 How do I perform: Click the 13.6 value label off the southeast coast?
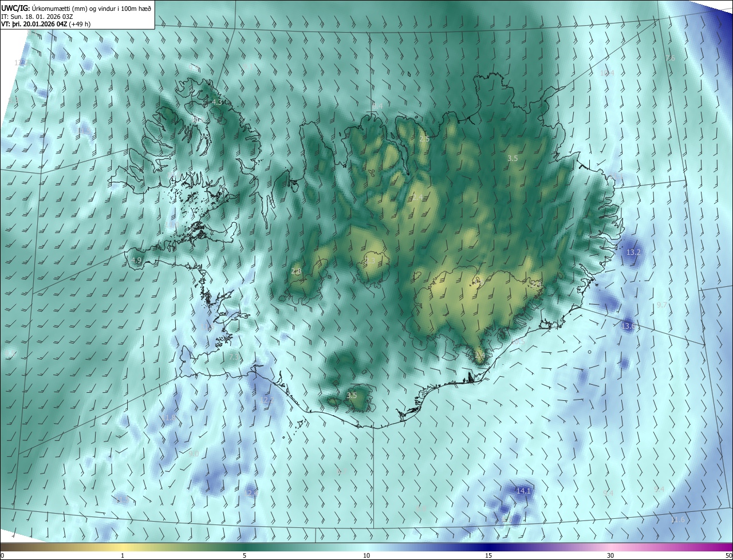(628, 326)
